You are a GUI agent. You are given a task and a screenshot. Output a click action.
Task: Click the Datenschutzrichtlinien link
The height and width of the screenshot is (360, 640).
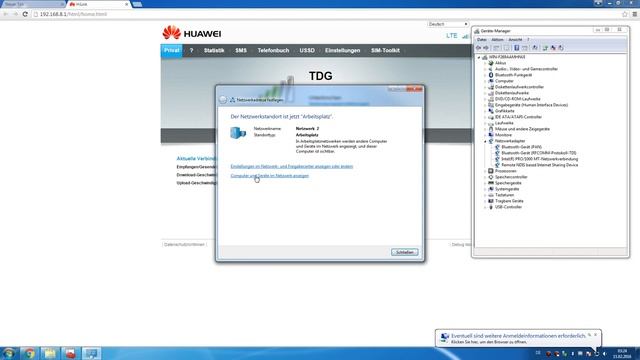(184, 244)
